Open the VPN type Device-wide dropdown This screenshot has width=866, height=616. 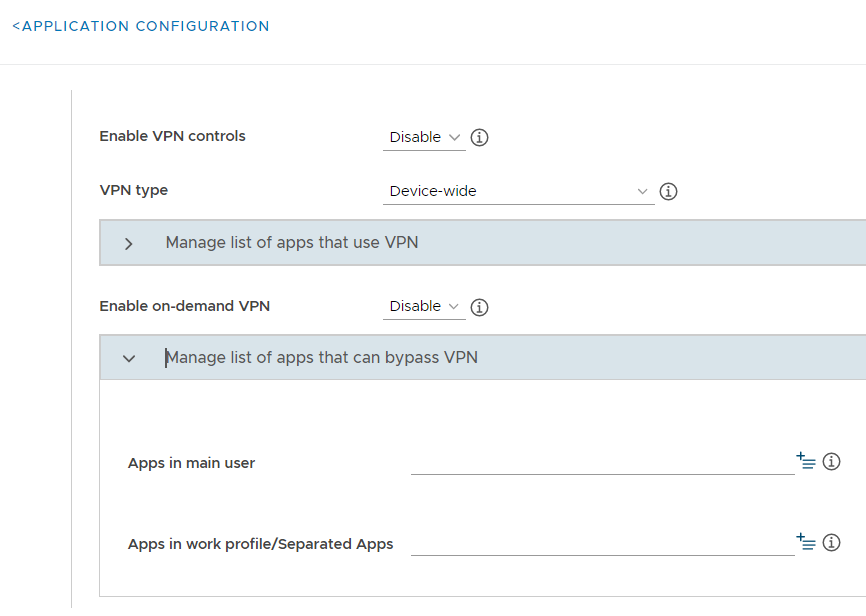518,191
